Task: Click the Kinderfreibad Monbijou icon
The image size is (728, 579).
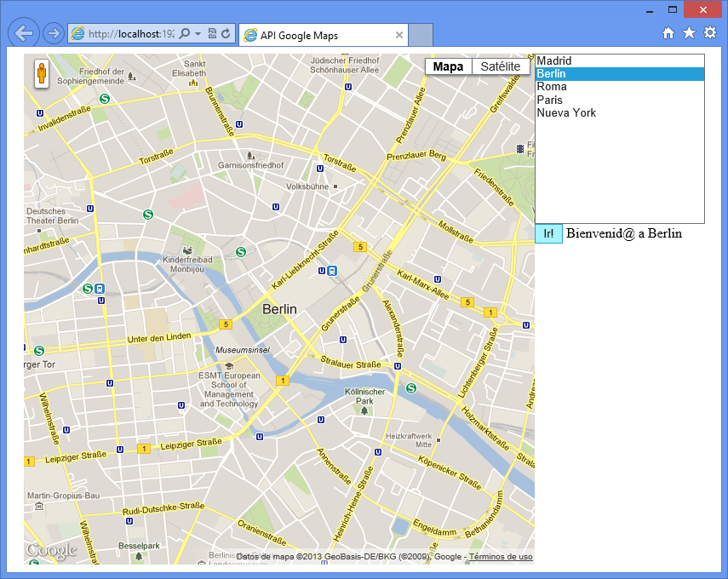Action: pyautogui.click(x=187, y=249)
